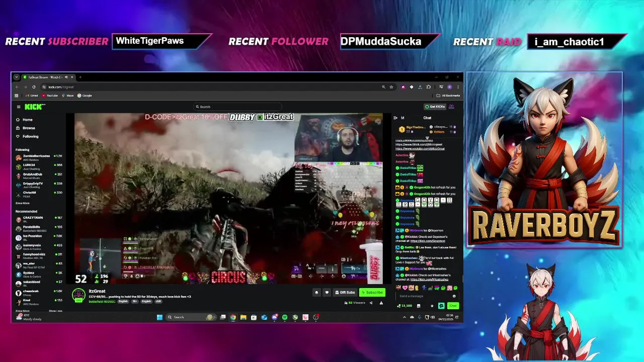Open Chrome tab search dropdown arrow

tap(17, 77)
